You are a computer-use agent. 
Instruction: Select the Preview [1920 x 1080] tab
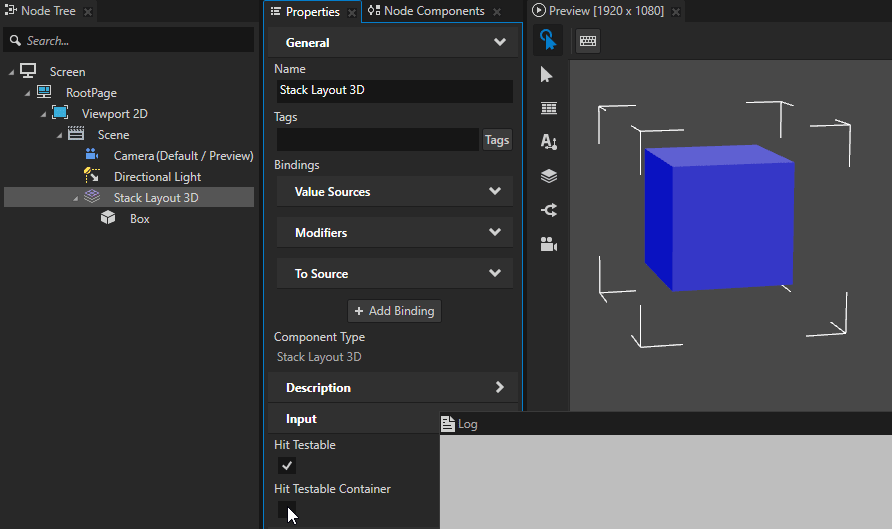pos(606,11)
